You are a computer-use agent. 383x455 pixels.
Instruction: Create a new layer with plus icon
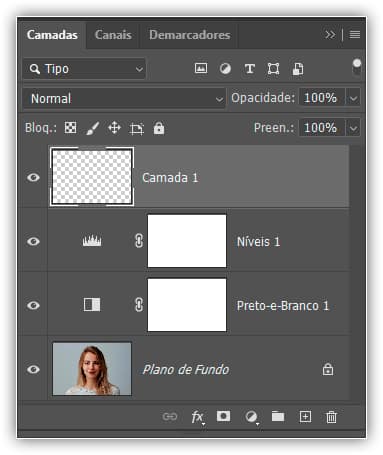coord(305,417)
